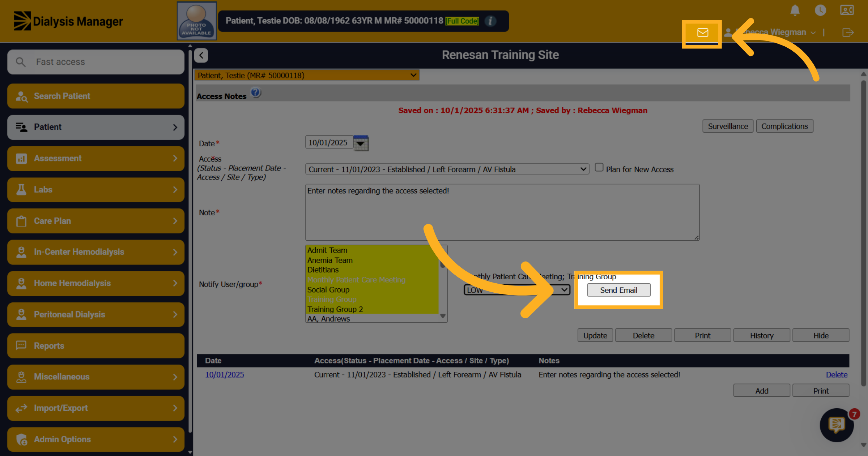Open the date picker calendar icon
Image resolution: width=868 pixels, height=456 pixels.
[x=361, y=143]
